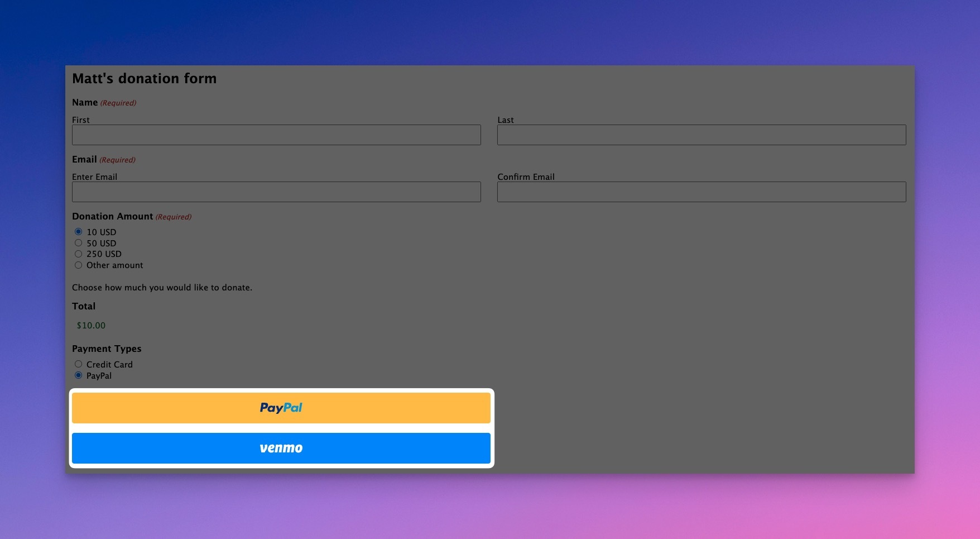Image resolution: width=980 pixels, height=539 pixels.
Task: Click the yellow PayPal checkout button
Action: click(281, 408)
